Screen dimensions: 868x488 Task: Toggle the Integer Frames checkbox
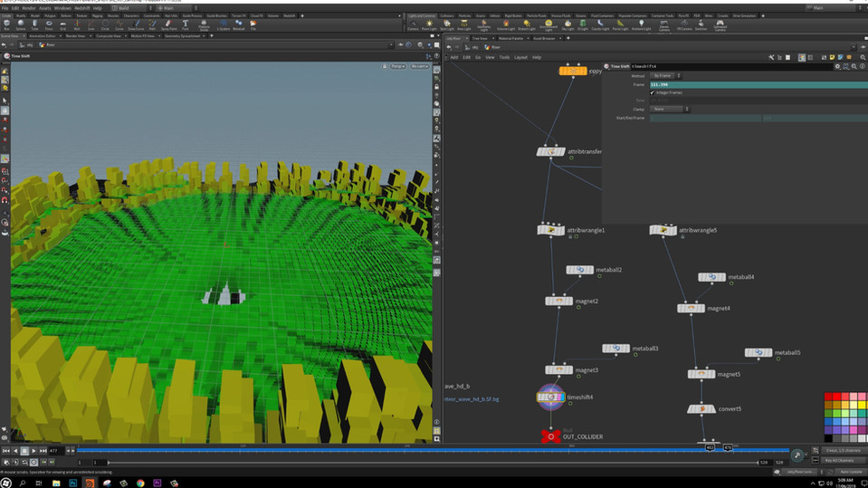pyautogui.click(x=653, y=92)
